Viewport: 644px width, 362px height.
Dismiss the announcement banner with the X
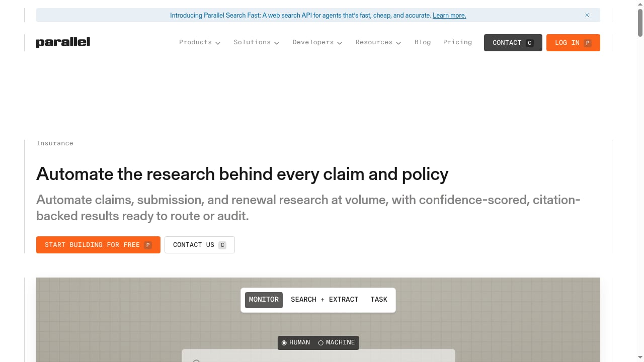point(587,15)
